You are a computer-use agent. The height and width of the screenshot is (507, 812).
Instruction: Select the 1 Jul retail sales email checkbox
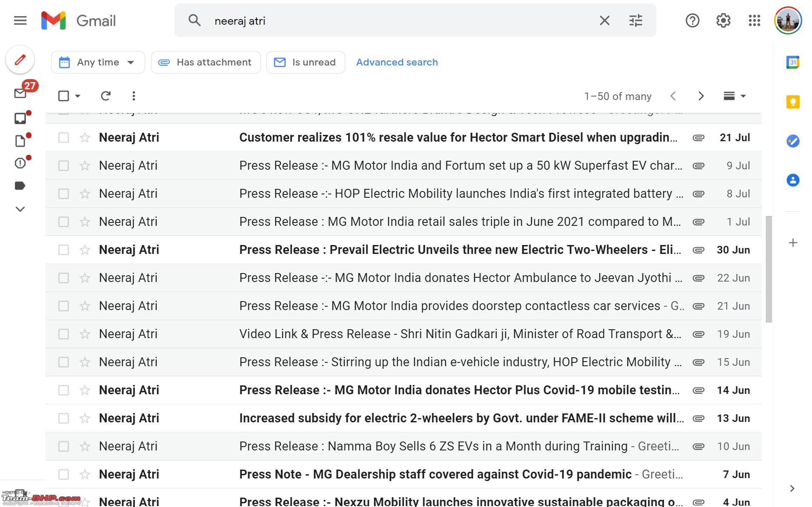63,222
